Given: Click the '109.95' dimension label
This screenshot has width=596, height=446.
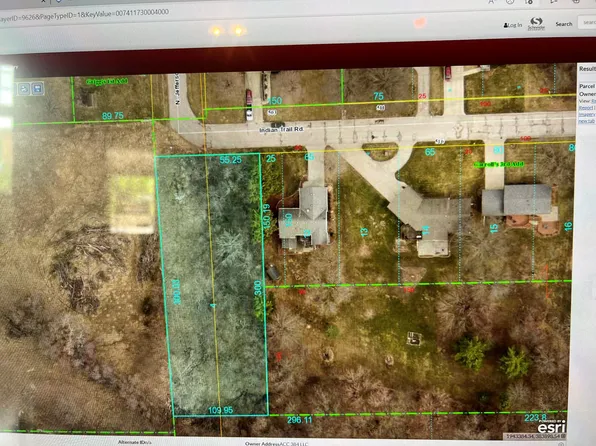Looking at the screenshot, I should tap(220, 410).
